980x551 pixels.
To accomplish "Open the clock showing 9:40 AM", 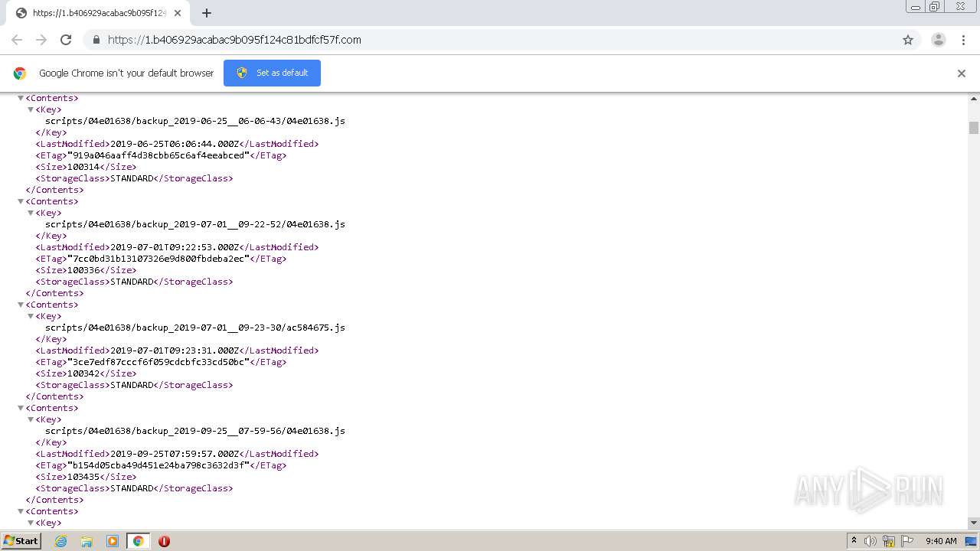I will 941,541.
